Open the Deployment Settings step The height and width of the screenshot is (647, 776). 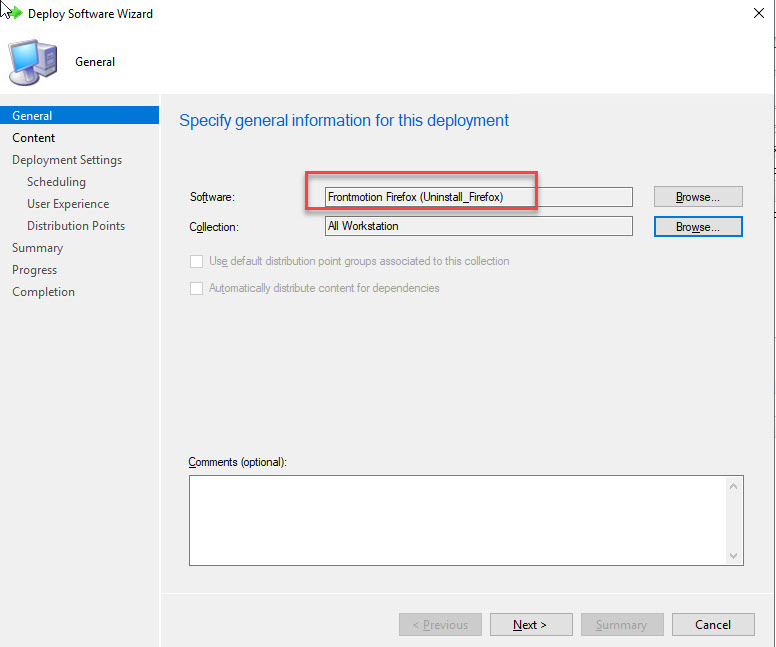coord(67,160)
